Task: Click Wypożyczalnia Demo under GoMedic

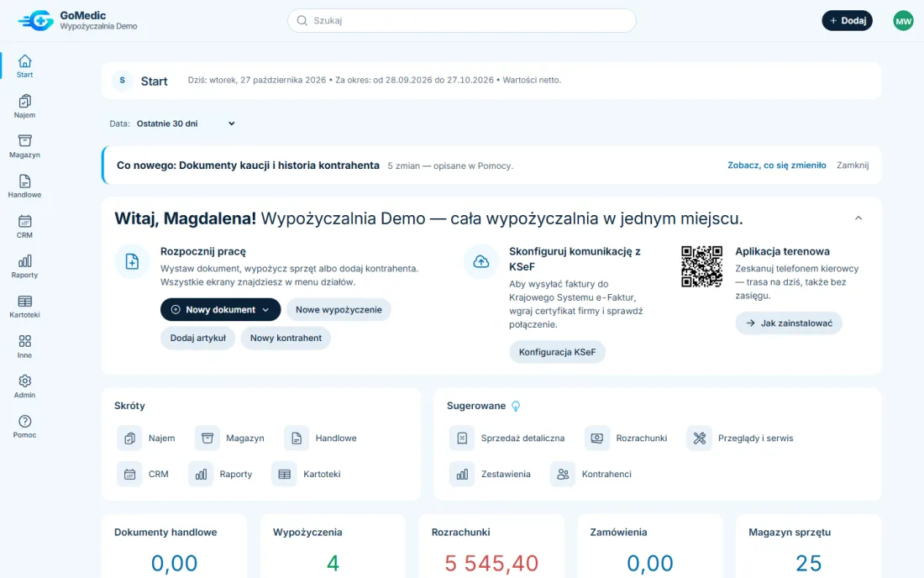Action: point(98,27)
